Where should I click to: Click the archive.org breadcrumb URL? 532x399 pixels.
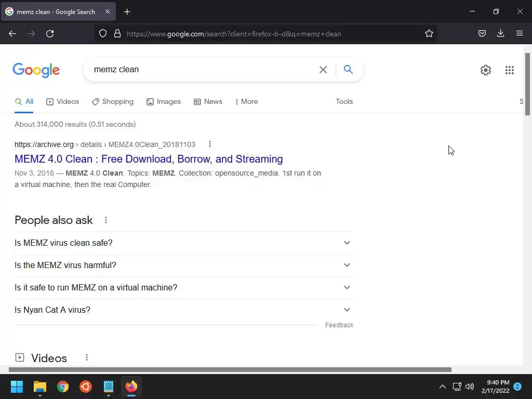click(x=105, y=144)
